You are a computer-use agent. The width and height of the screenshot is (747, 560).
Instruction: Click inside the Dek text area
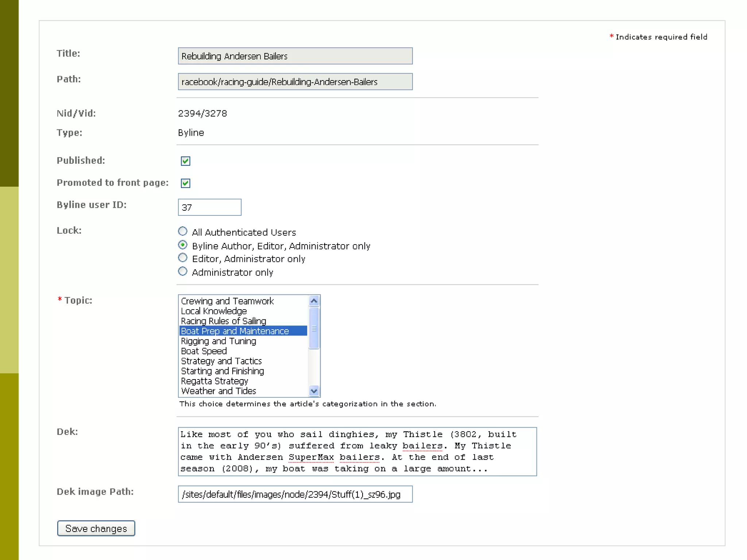pos(357,451)
